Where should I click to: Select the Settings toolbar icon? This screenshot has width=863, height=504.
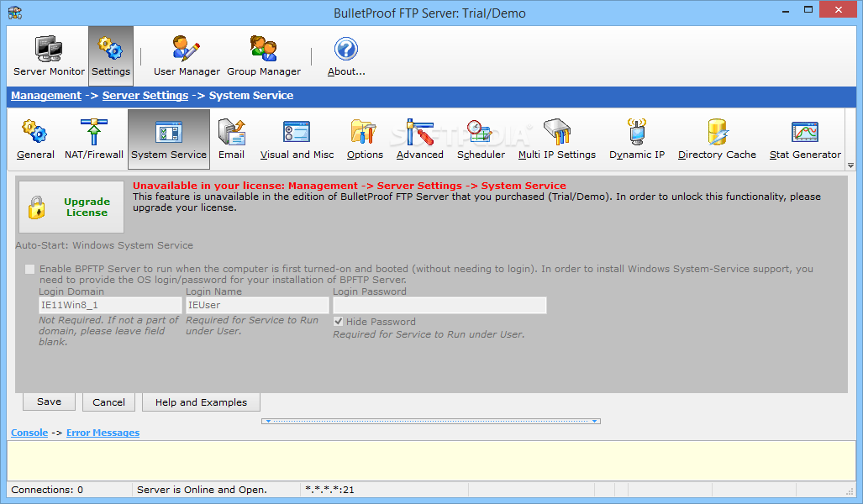coord(111,56)
